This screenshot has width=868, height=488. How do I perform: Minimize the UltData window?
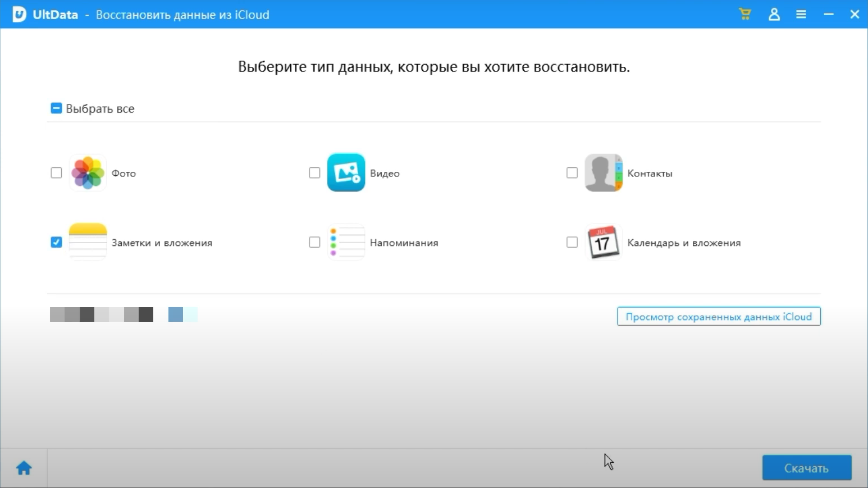(x=829, y=14)
